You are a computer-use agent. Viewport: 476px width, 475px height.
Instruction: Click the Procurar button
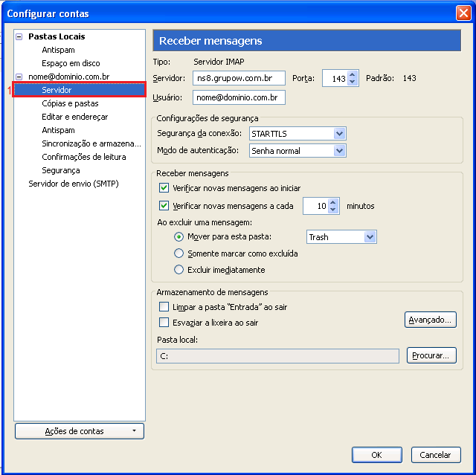coord(431,355)
